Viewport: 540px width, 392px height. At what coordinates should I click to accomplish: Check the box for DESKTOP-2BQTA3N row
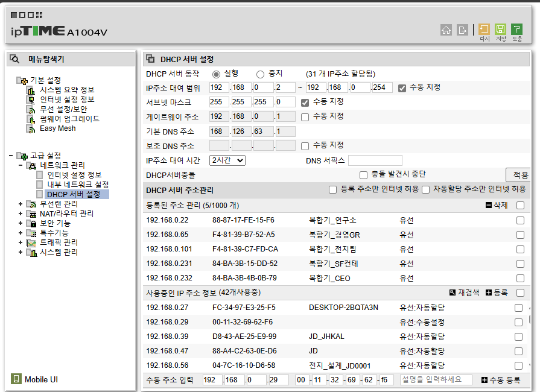pos(518,308)
